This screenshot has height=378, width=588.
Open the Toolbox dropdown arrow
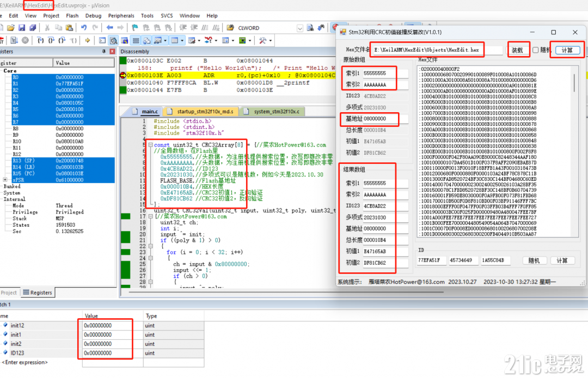coord(271,40)
